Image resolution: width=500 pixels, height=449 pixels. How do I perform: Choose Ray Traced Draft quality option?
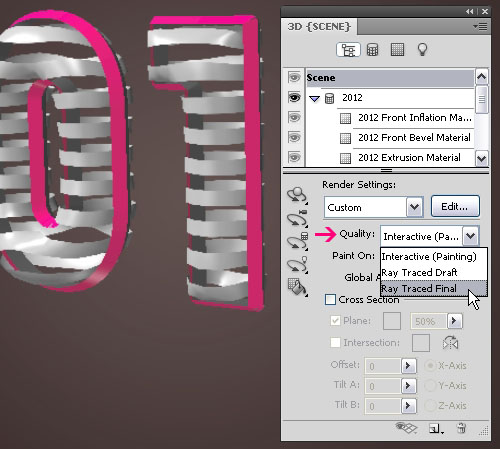click(x=433, y=272)
